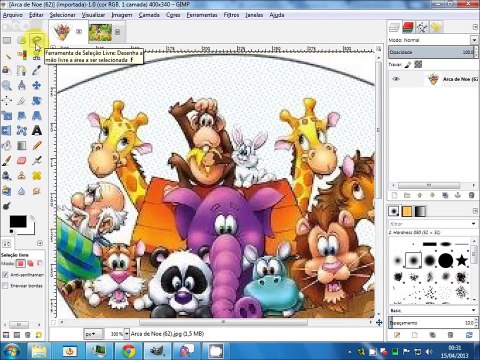This screenshot has width=480, height=360.
Task: Select the Flip tool
Action: pyautogui.click(x=7, y=130)
